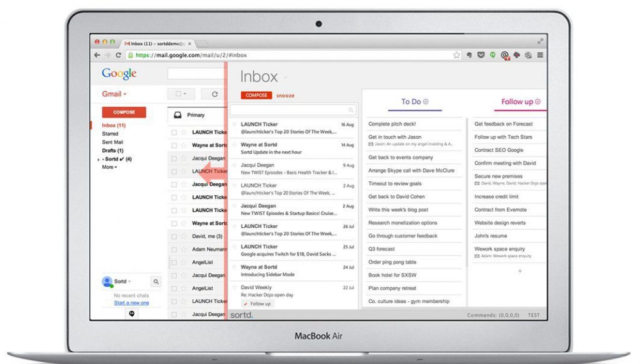Click the Pocket extension icon
Image resolution: width=641 pixels, height=364 pixels.
pyautogui.click(x=481, y=55)
